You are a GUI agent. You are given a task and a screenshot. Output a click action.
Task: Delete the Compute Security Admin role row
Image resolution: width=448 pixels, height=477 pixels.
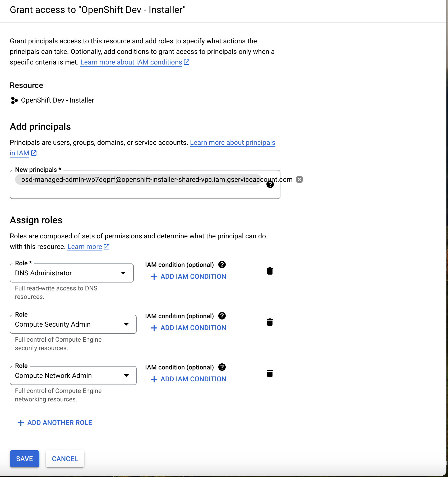270,322
